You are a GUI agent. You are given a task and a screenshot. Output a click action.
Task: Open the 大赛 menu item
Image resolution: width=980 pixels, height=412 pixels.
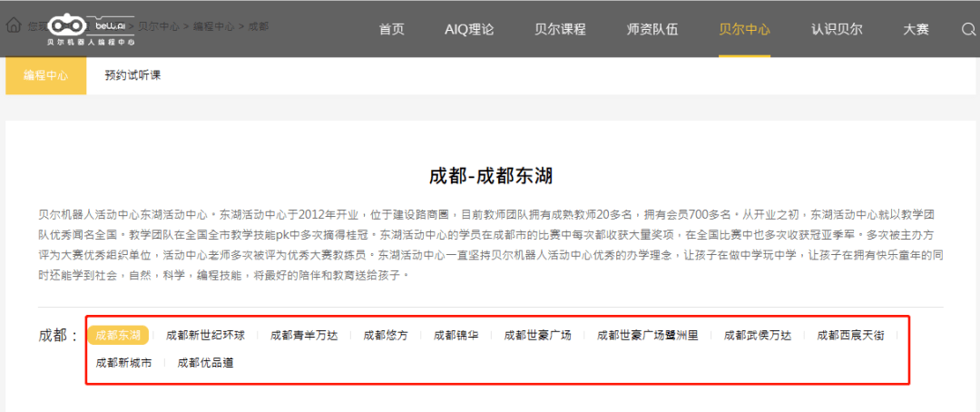[x=916, y=29]
